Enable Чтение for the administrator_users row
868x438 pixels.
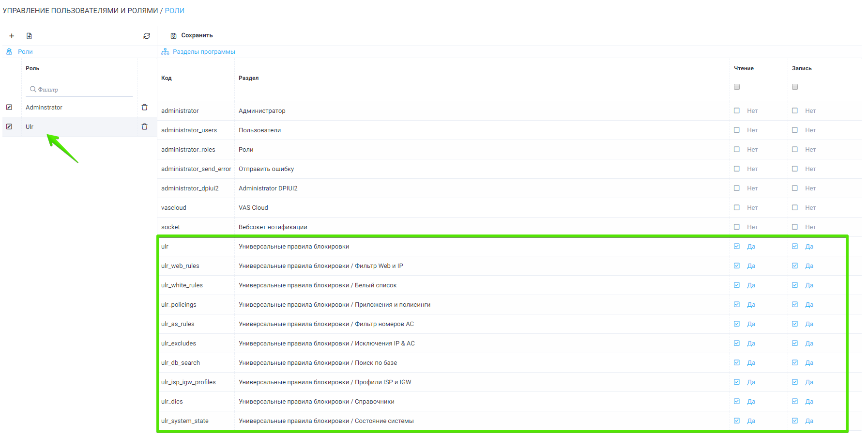[737, 130]
